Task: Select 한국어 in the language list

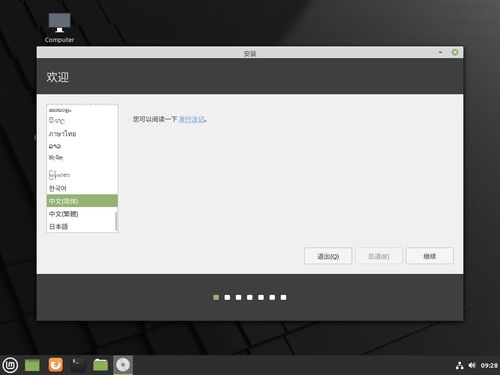Action: pos(82,188)
